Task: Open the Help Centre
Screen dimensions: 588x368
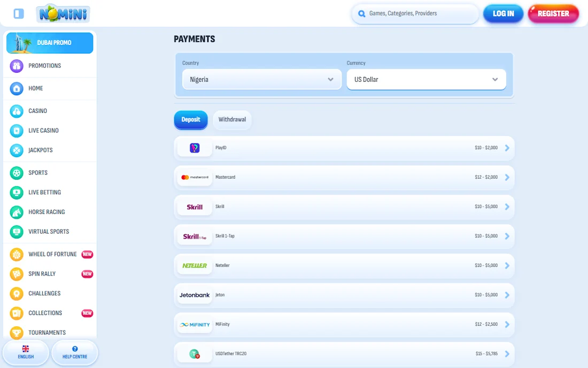Action: [x=74, y=352]
